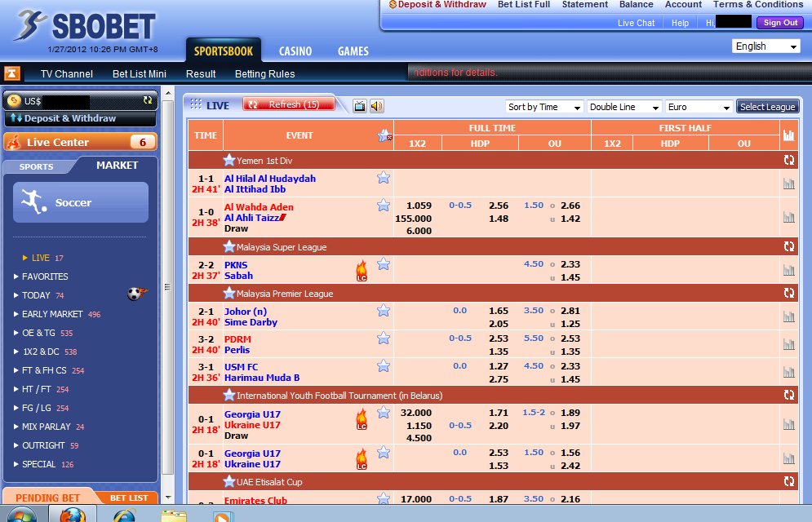This screenshot has width=812, height=522.
Task: Open the BET LIST tab
Action: pos(129,498)
